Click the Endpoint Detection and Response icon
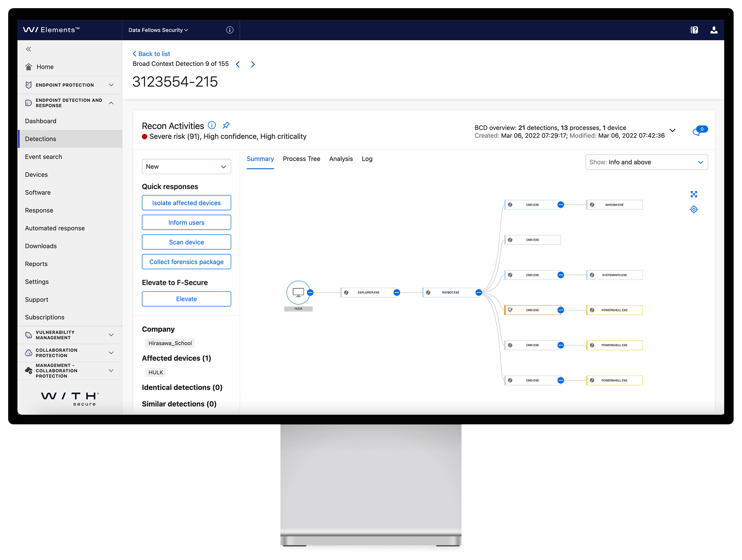 point(29,103)
